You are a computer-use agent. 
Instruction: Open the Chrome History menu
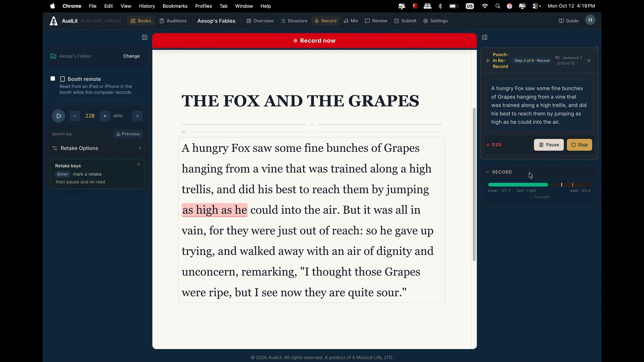(147, 6)
